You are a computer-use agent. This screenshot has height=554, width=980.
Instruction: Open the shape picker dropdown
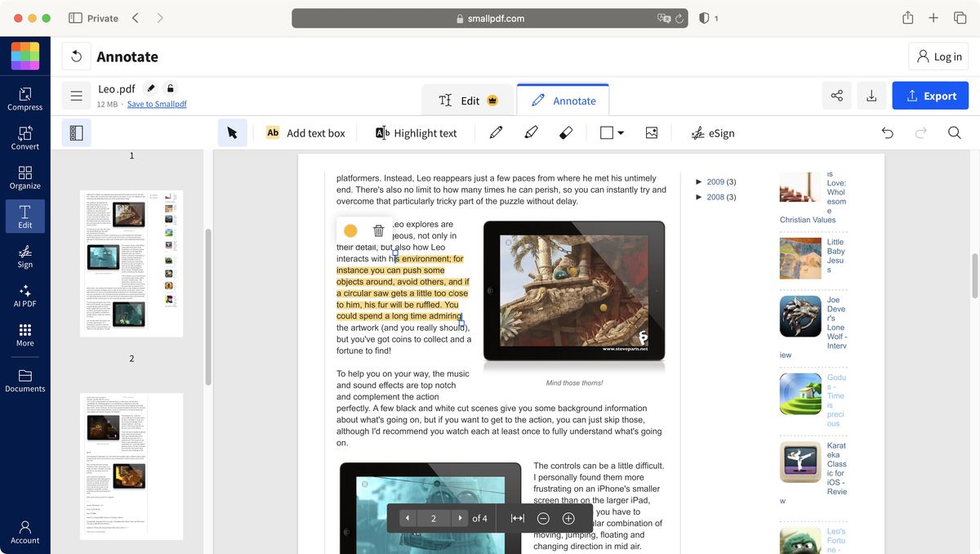tap(610, 132)
